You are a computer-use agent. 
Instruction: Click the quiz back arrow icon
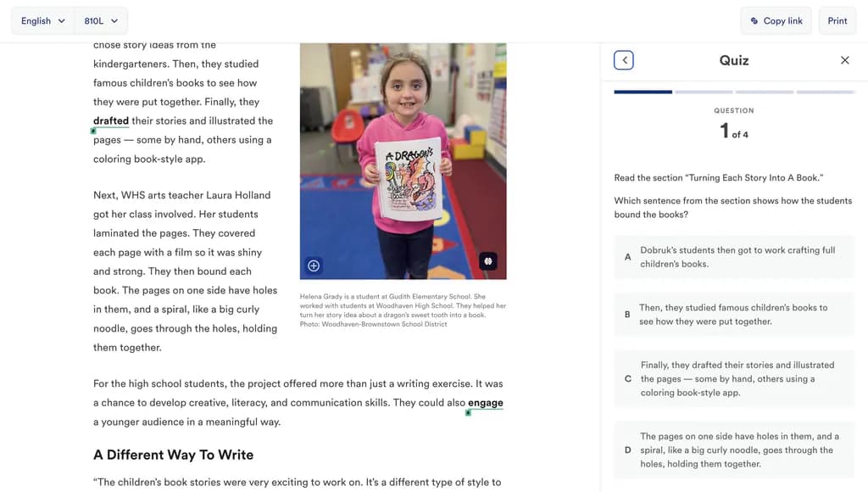[x=624, y=60]
